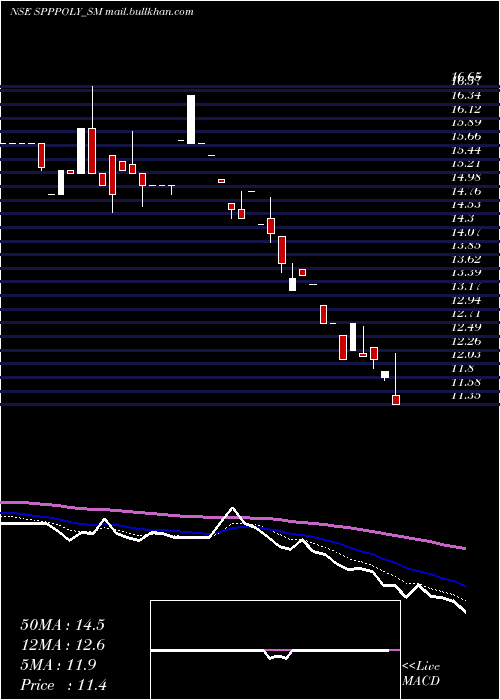This screenshot has height=700, width=500.
Task: Click the 13.17 axis value
Action: [466, 286]
